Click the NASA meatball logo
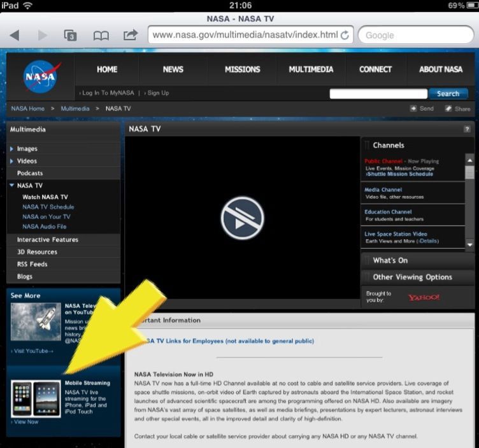This screenshot has width=479, height=448. click(x=41, y=76)
